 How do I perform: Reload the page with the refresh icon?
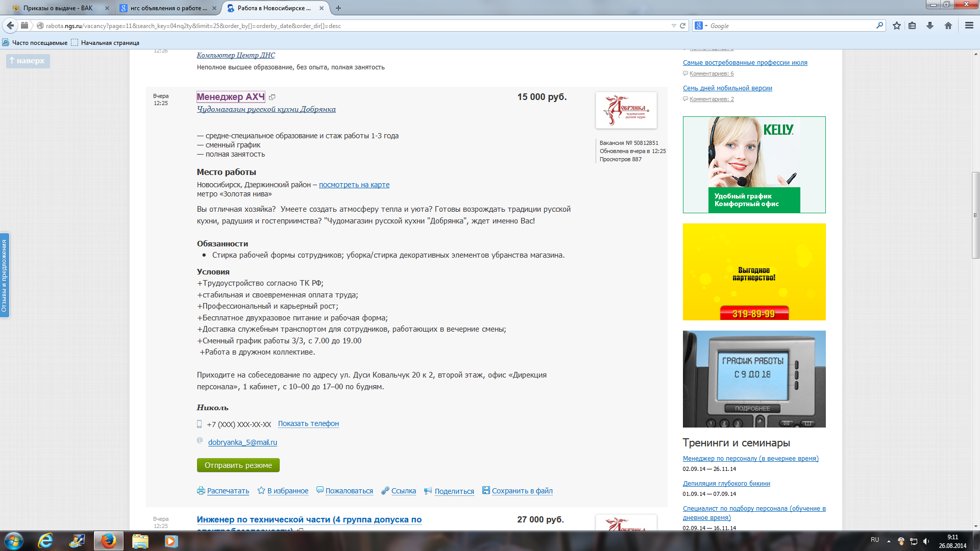click(682, 26)
